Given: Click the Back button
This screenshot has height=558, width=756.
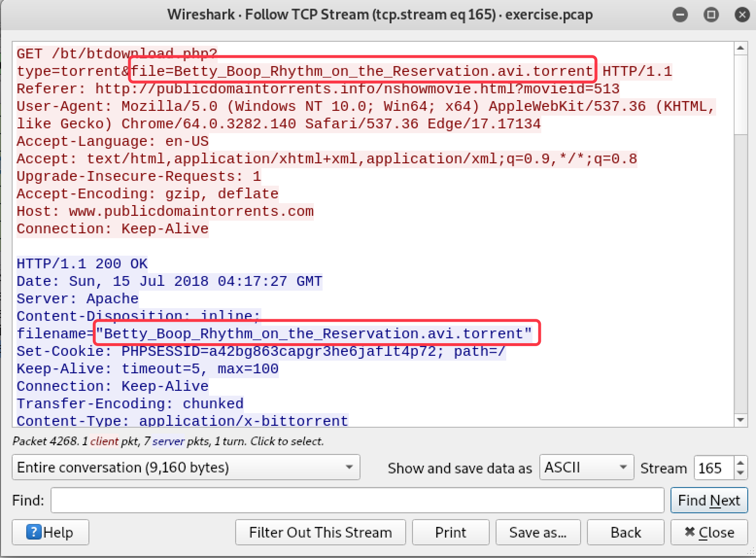Looking at the screenshot, I should point(626,532).
